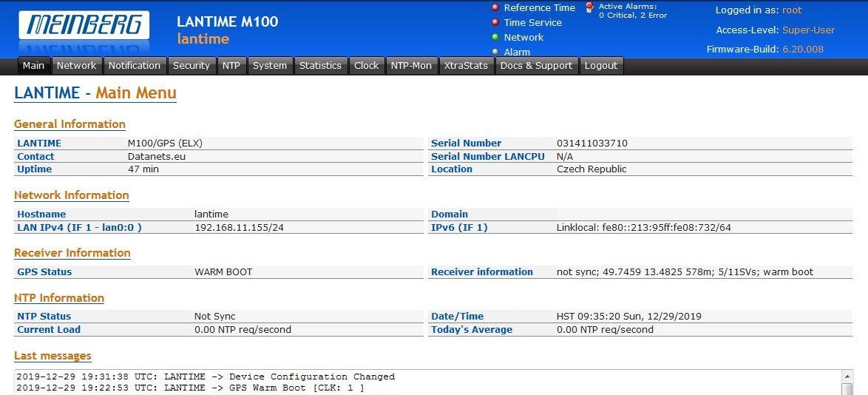Click the logged-in user root

click(792, 10)
